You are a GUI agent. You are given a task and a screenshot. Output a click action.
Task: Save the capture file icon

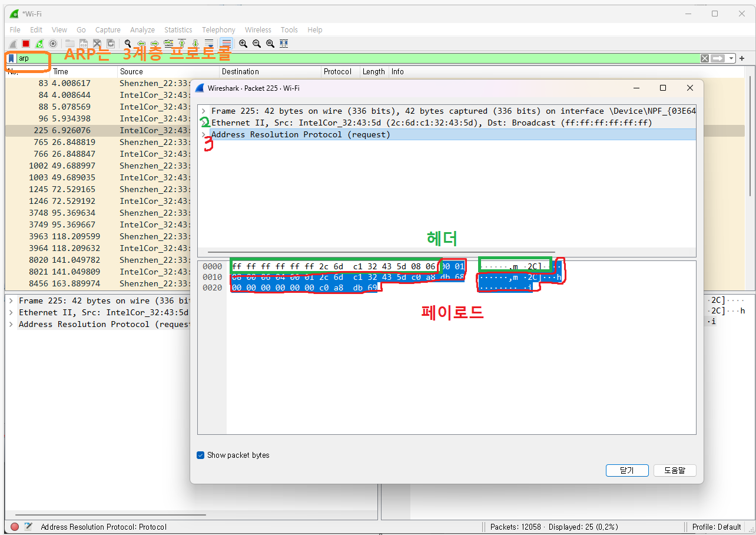(x=84, y=44)
